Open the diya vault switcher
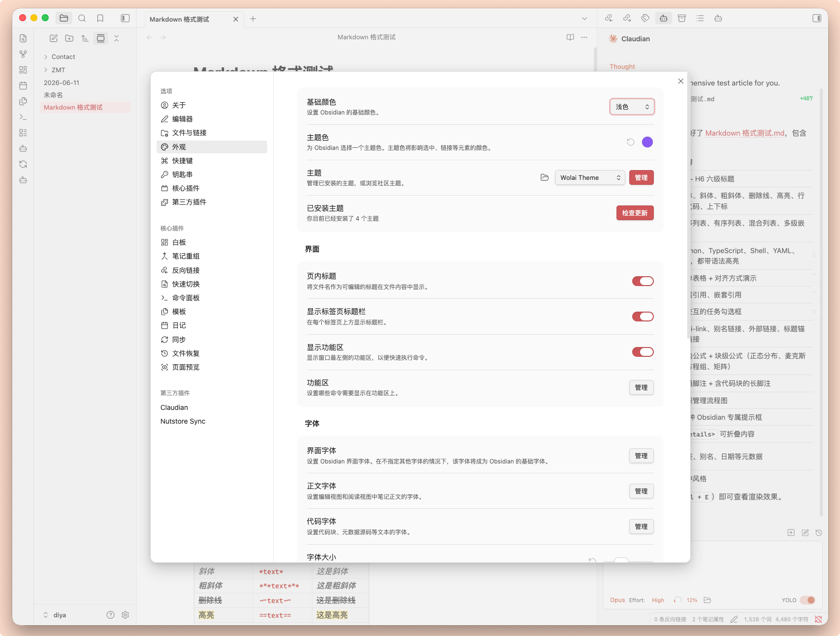Viewport: 840px width, 636px height. (x=55, y=615)
